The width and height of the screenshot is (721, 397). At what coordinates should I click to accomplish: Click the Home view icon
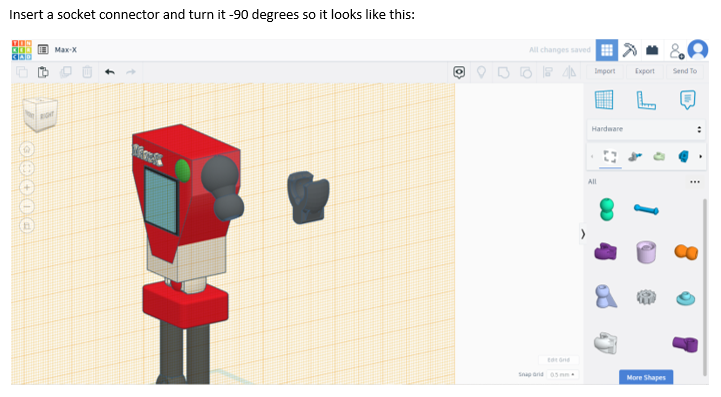pyautogui.click(x=27, y=150)
